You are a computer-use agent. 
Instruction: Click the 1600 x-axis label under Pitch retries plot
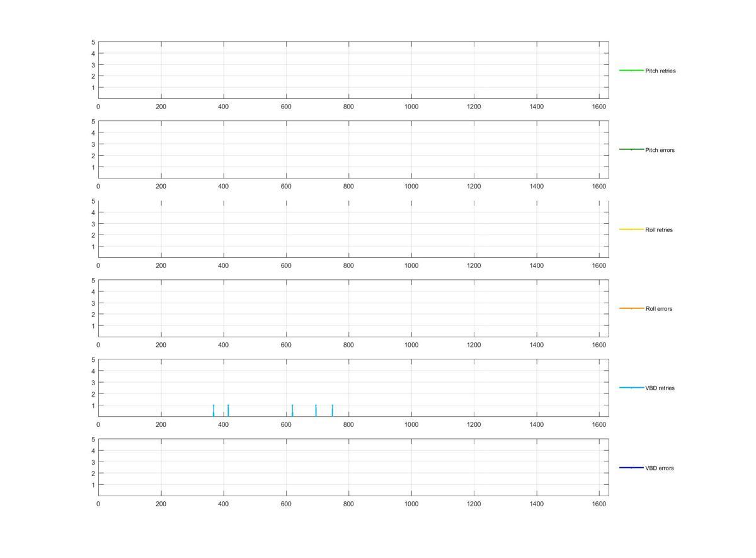click(599, 107)
